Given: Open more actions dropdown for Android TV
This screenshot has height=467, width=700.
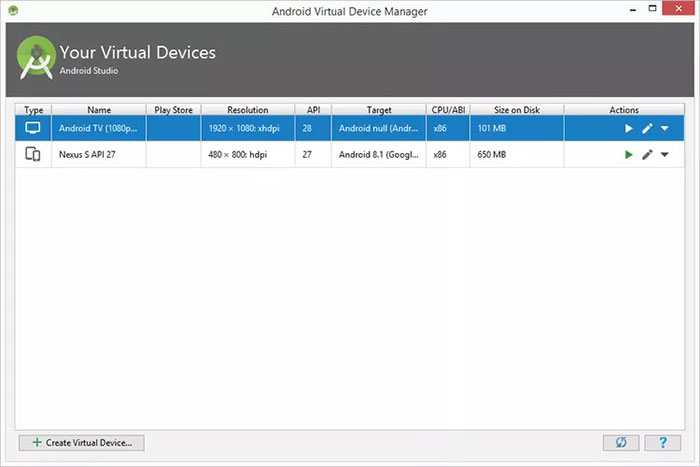Looking at the screenshot, I should (665, 129).
